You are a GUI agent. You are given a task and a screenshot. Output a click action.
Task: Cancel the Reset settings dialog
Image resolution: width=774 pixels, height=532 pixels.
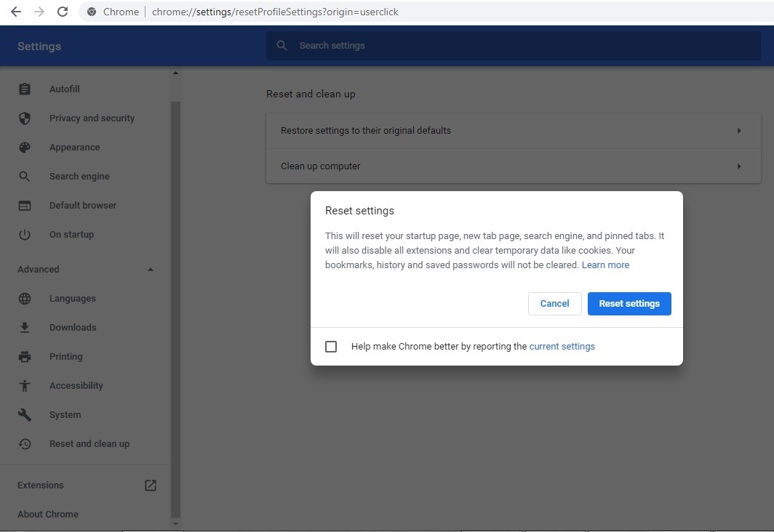point(554,304)
